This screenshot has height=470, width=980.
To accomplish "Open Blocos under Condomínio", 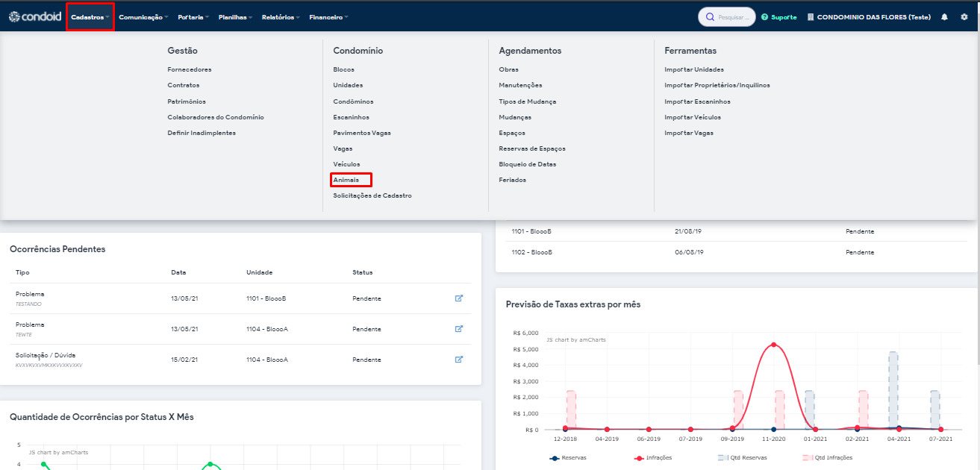I will 344,69.
